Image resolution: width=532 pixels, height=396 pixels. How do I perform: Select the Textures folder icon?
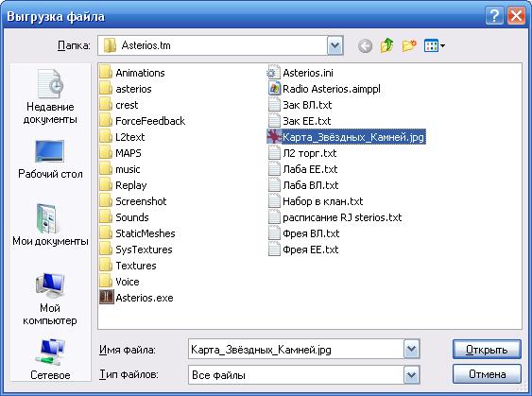tap(106, 266)
